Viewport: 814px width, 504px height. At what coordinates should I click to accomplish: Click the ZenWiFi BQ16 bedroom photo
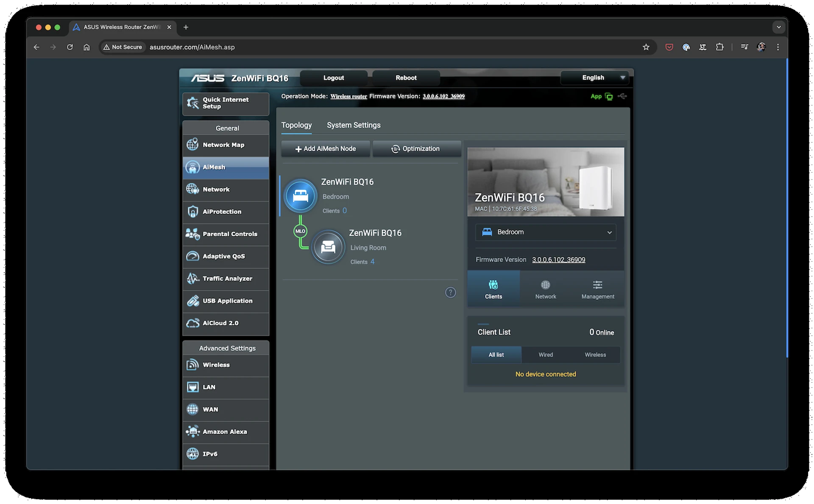tap(546, 182)
